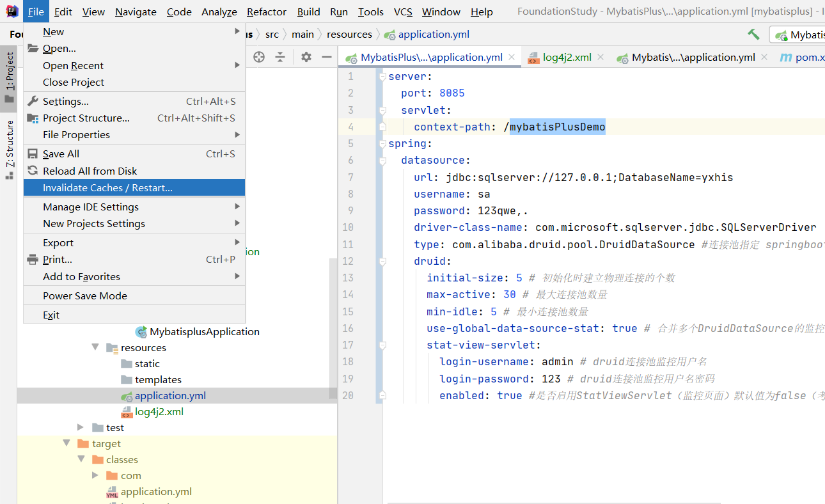
Task: Expand the test folder in tree
Action: pos(81,427)
